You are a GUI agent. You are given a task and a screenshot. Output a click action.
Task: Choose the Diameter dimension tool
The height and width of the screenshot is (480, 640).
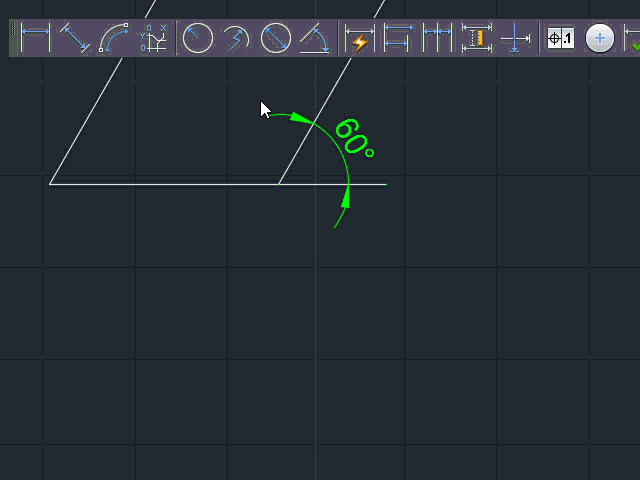coord(276,38)
